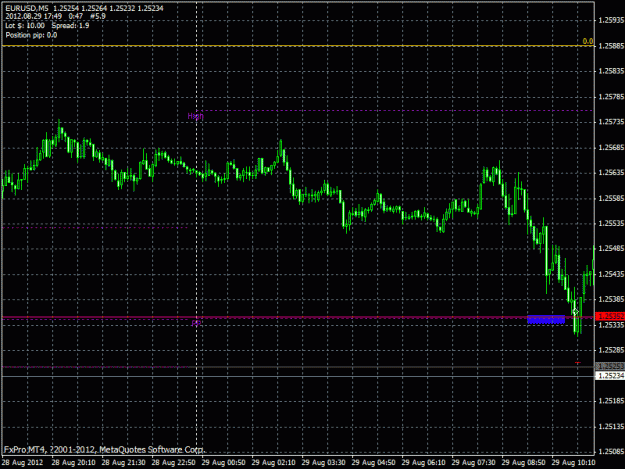Viewport: 625px width, 469px height.
Task: Click the '29 Aug 07:30' time label
Action: pos(474,463)
